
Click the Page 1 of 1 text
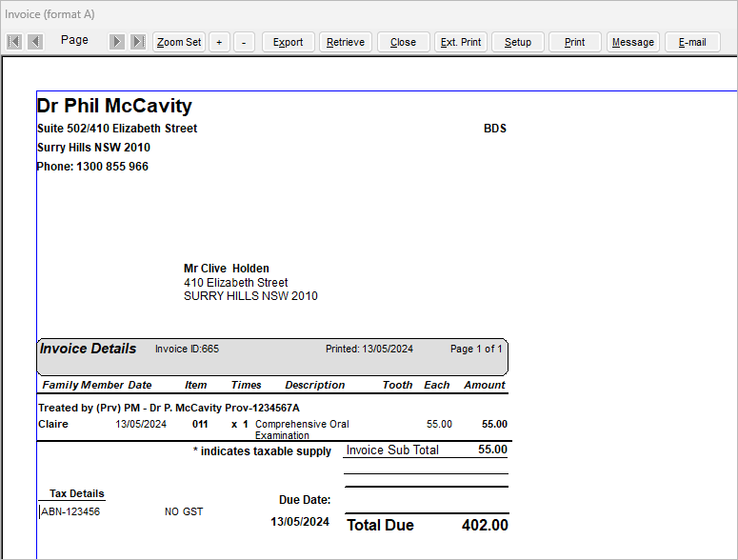pos(476,349)
